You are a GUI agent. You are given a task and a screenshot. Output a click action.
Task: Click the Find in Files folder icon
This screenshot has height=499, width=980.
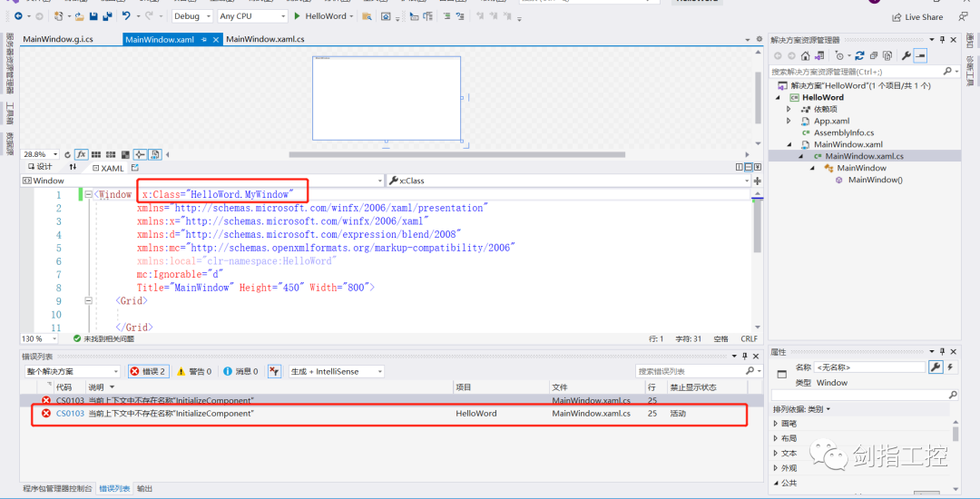367,15
